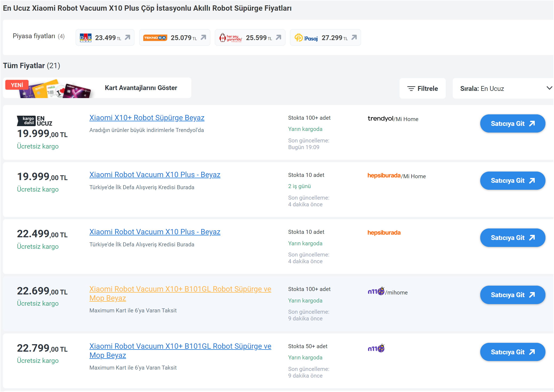Click arrow icon next to 27.299 TL

tap(354, 37)
